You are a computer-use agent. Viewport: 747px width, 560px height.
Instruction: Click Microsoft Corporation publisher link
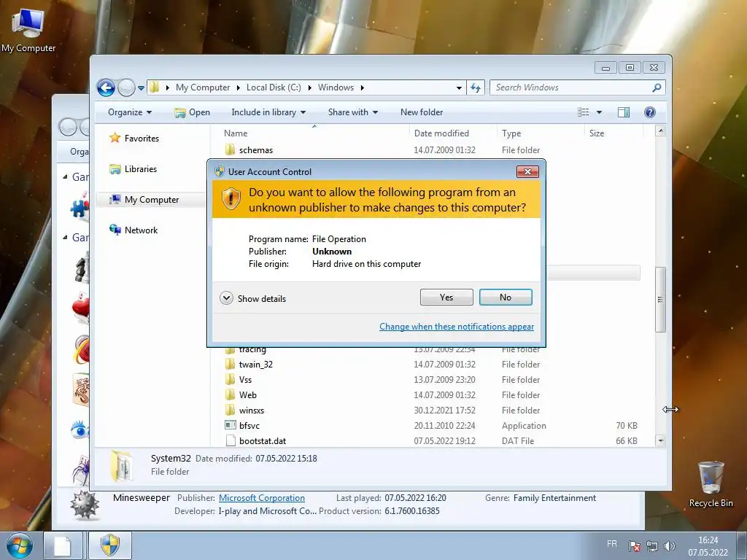[x=262, y=498]
